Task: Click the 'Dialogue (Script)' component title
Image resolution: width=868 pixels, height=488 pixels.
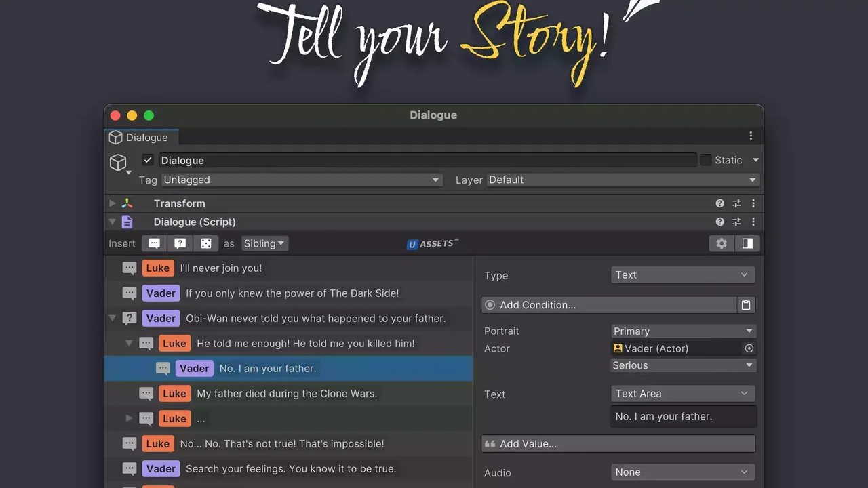Action: pyautogui.click(x=195, y=222)
